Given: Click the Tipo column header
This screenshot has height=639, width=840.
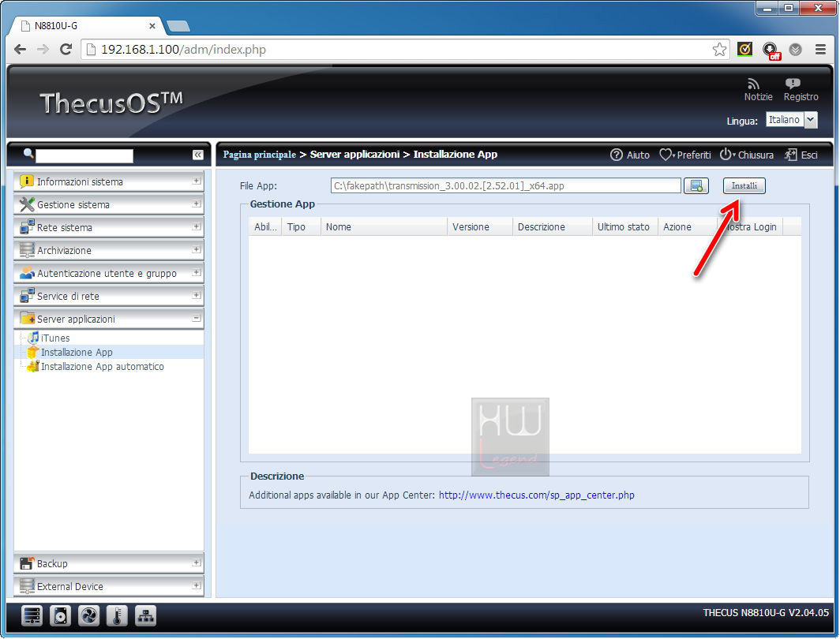Looking at the screenshot, I should click(x=301, y=227).
